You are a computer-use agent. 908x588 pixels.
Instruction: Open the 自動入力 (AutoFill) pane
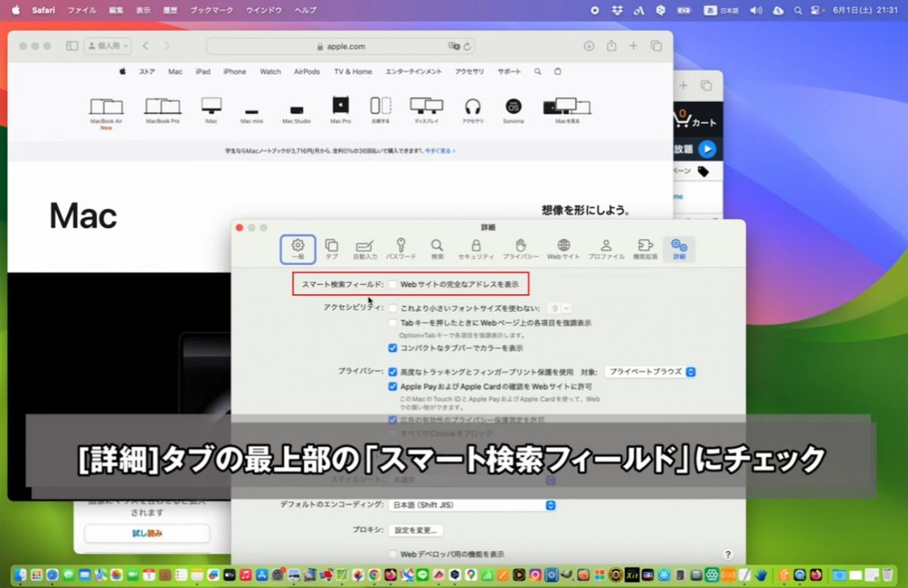click(x=365, y=249)
